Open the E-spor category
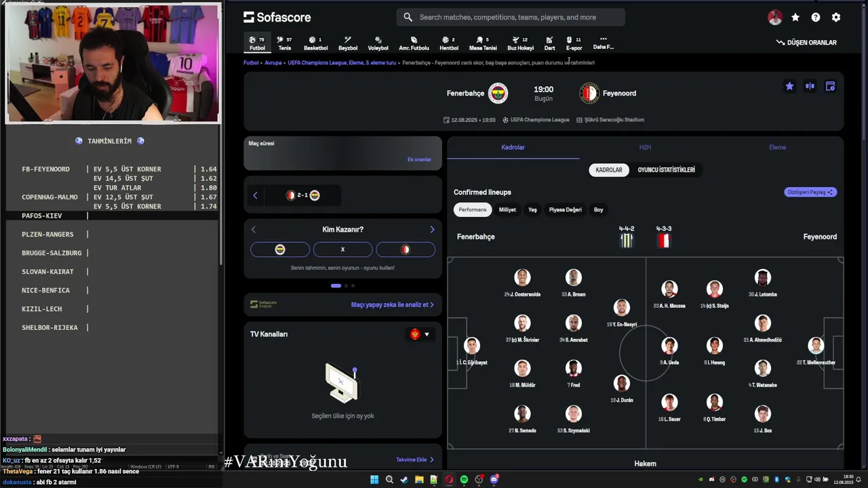Screen dimensions: 868x488 574,43
